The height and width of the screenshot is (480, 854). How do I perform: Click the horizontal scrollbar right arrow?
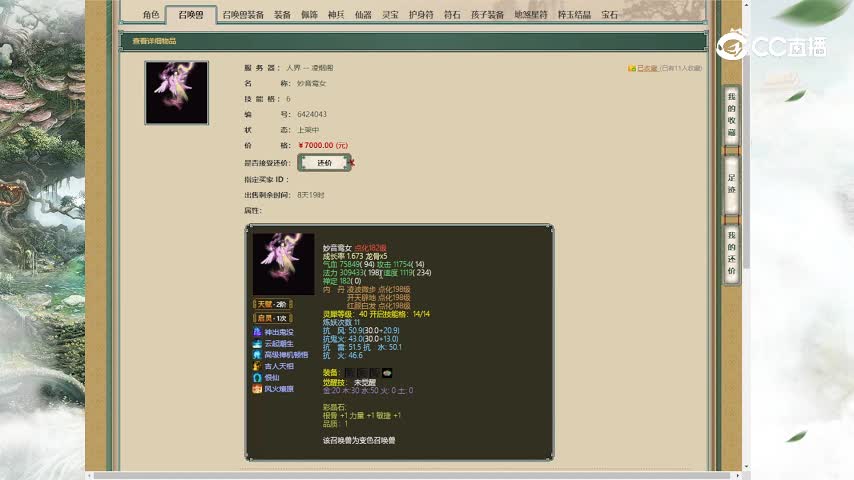[x=738, y=476]
